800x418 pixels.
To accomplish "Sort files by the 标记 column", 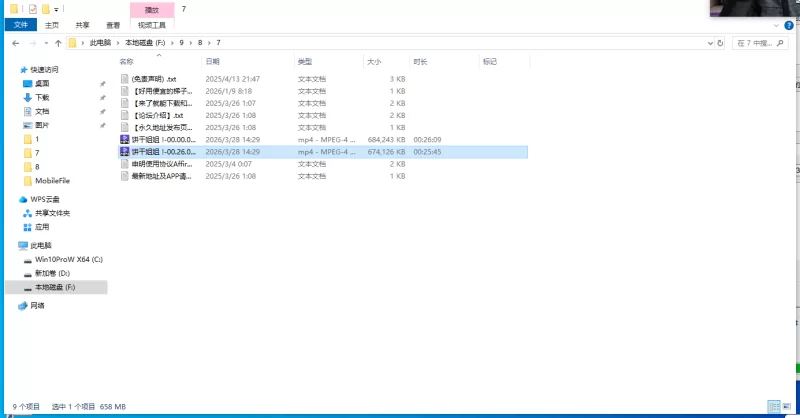I will [505, 62].
